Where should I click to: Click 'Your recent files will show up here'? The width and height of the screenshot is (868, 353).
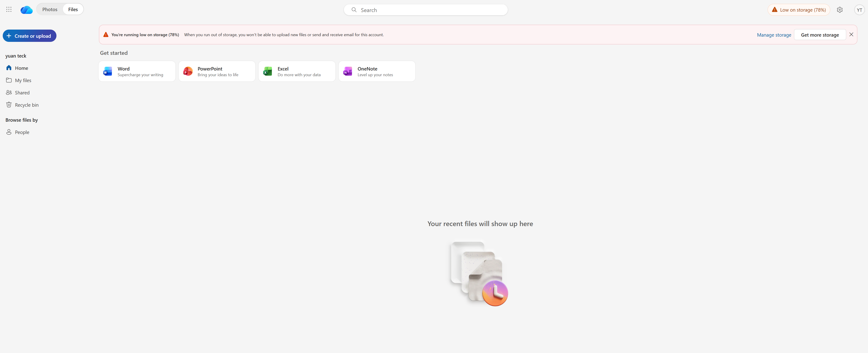(x=480, y=224)
